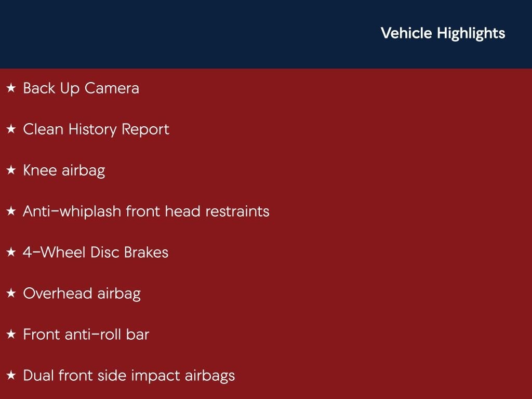Click the star beside Anti-whiplash front head restraints
Image resolution: width=532 pixels, height=399 pixels.
11,212
